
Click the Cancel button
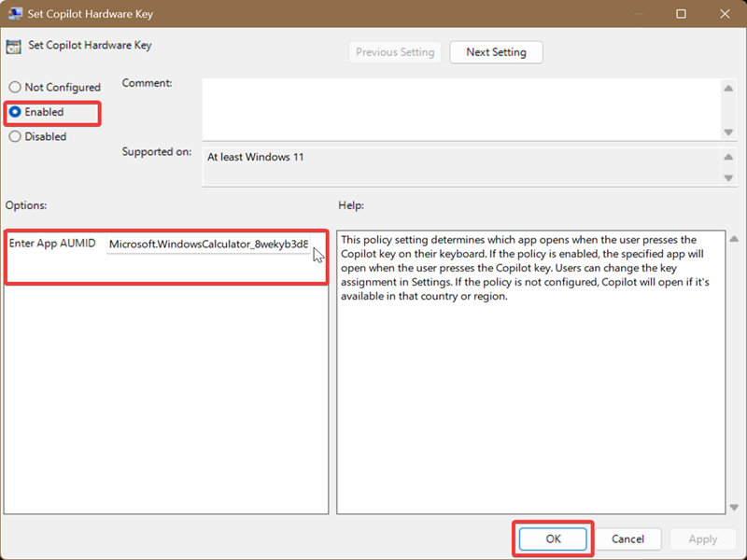click(x=627, y=539)
